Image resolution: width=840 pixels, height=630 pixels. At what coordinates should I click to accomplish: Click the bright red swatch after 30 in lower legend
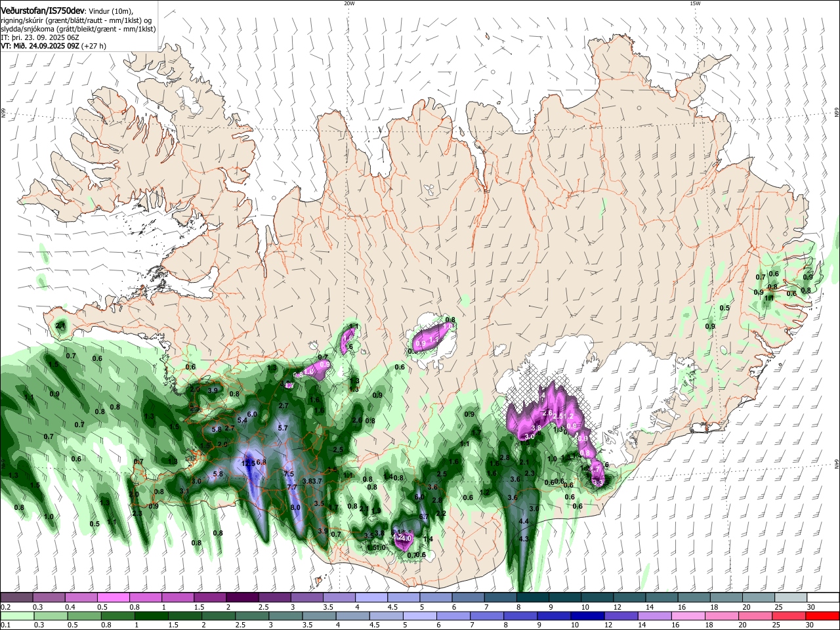[822, 616]
